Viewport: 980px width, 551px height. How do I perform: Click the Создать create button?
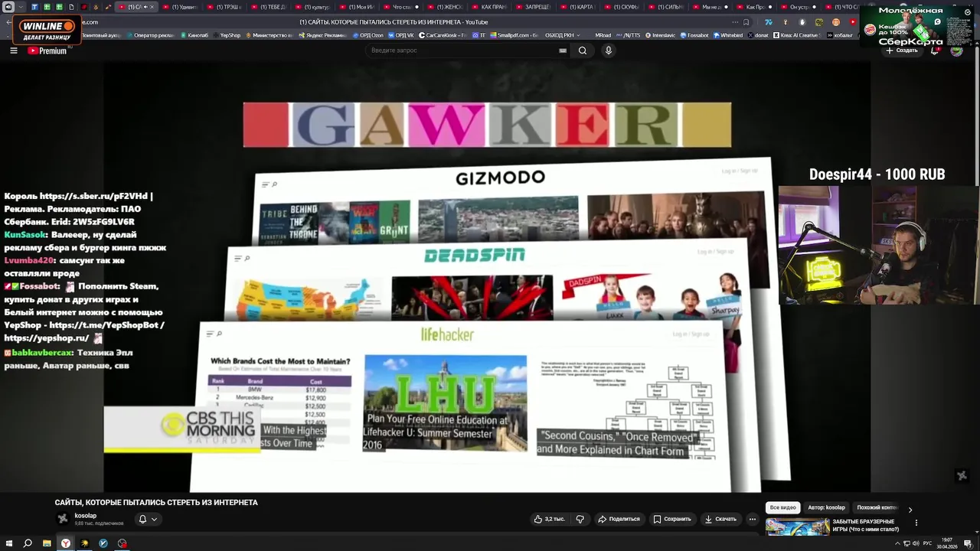pyautogui.click(x=901, y=51)
